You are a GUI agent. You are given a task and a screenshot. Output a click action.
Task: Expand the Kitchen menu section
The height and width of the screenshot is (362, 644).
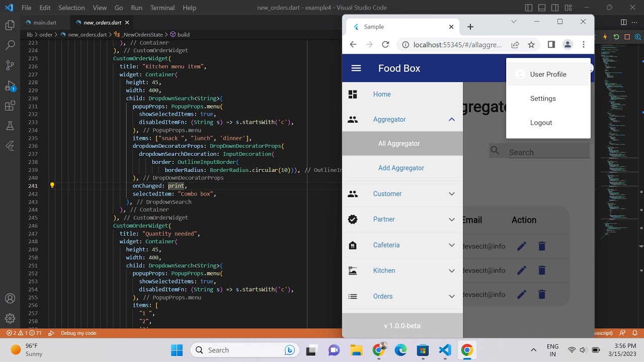(452, 271)
